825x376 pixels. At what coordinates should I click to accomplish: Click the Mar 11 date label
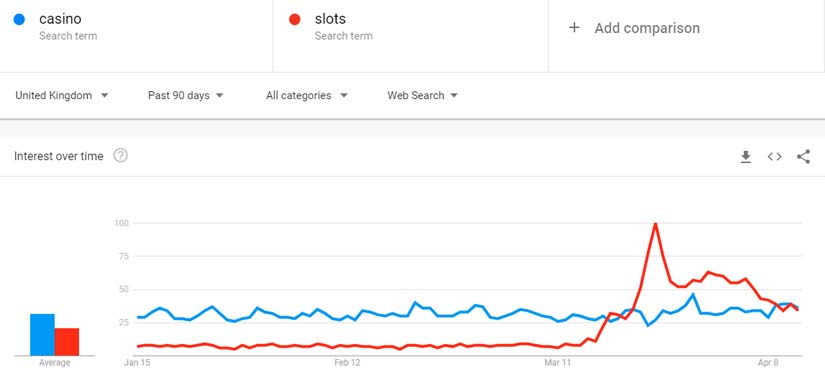[558, 363]
